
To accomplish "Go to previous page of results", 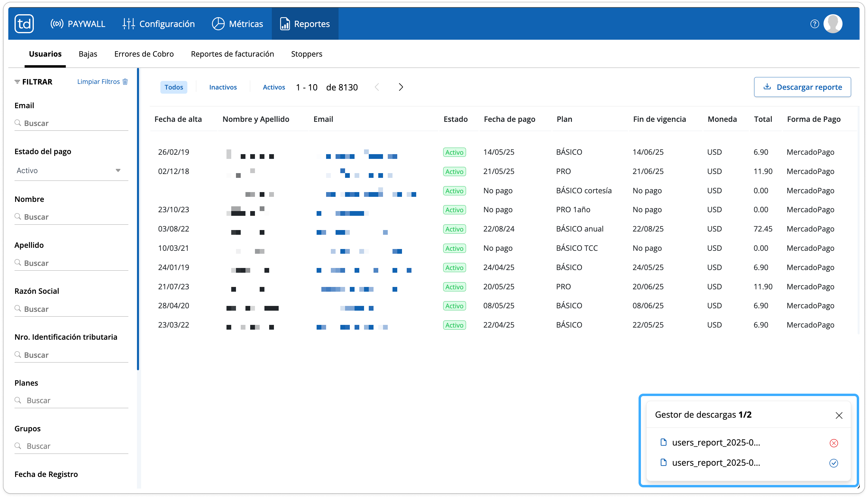I will tap(377, 87).
